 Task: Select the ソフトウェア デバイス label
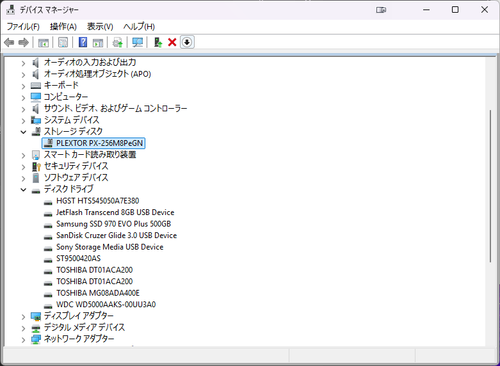point(76,178)
